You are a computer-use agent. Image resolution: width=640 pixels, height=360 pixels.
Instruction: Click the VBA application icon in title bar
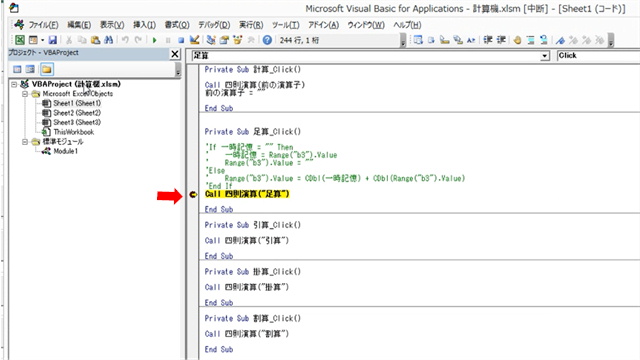point(13,7)
